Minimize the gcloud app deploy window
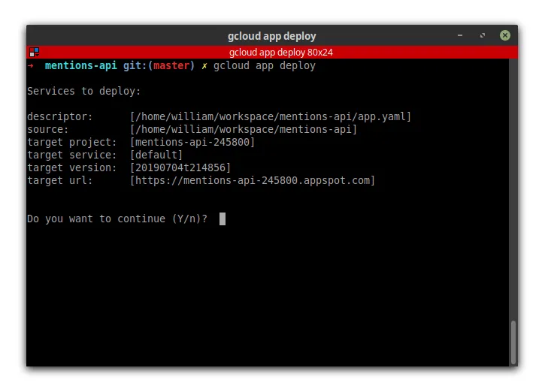Viewport: 548px width, 392px height. (x=459, y=35)
